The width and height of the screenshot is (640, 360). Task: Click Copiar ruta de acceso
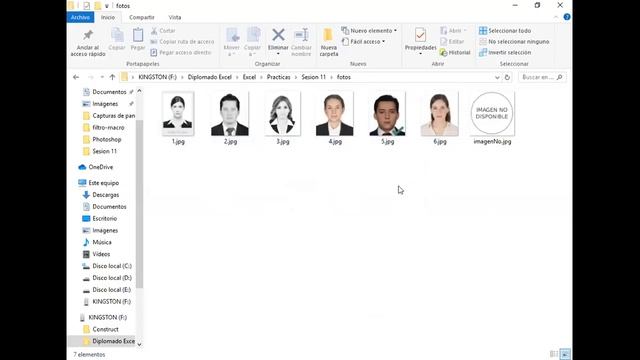click(x=182, y=42)
